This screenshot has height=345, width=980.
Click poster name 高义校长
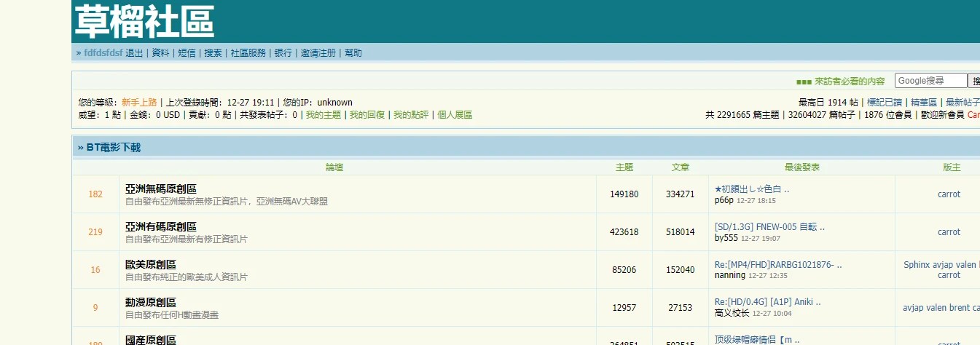pos(732,313)
